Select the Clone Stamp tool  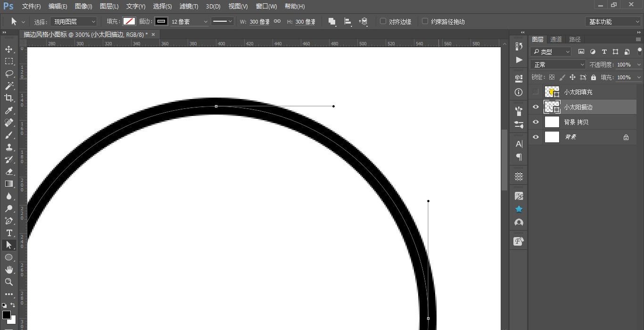coord(8,147)
